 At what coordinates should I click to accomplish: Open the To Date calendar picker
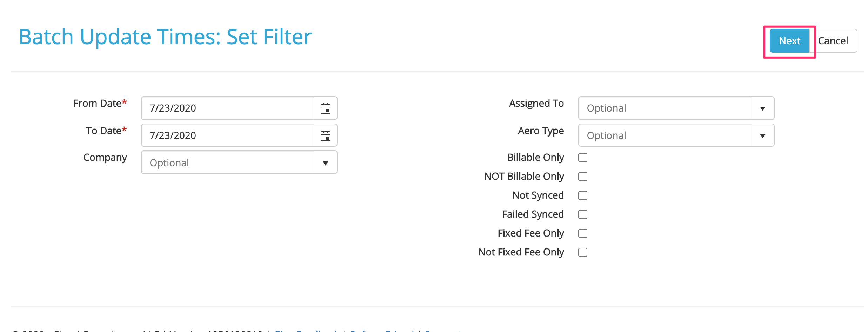(326, 135)
